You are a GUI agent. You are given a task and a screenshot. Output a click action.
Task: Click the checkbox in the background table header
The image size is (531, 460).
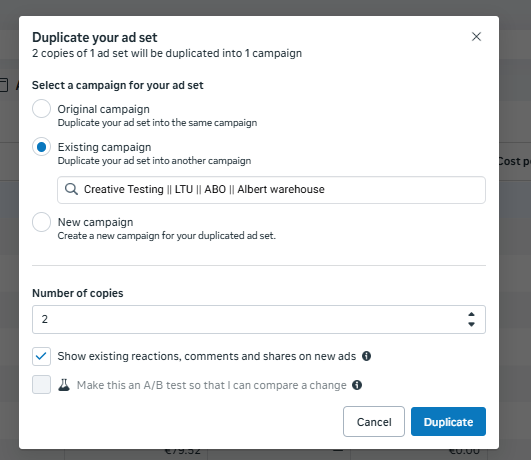coord(3,85)
